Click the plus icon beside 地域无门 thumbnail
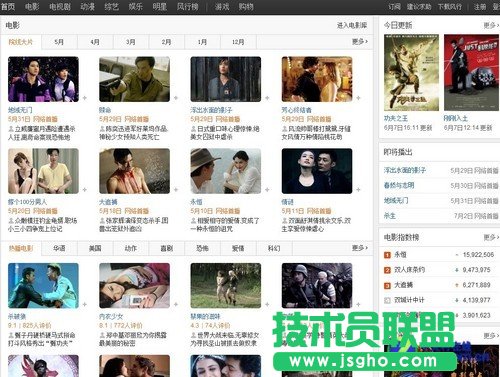The width and height of the screenshot is (500, 377). (x=85, y=98)
